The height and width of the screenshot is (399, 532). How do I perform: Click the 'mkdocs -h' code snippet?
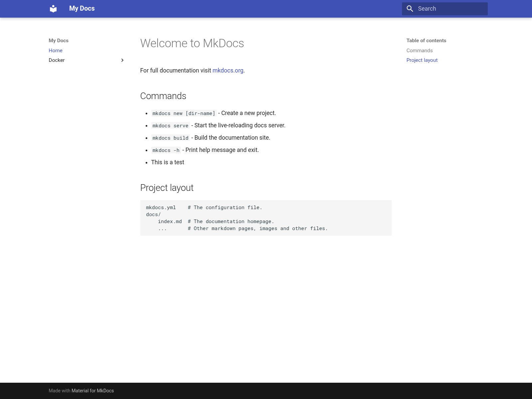pyautogui.click(x=166, y=150)
